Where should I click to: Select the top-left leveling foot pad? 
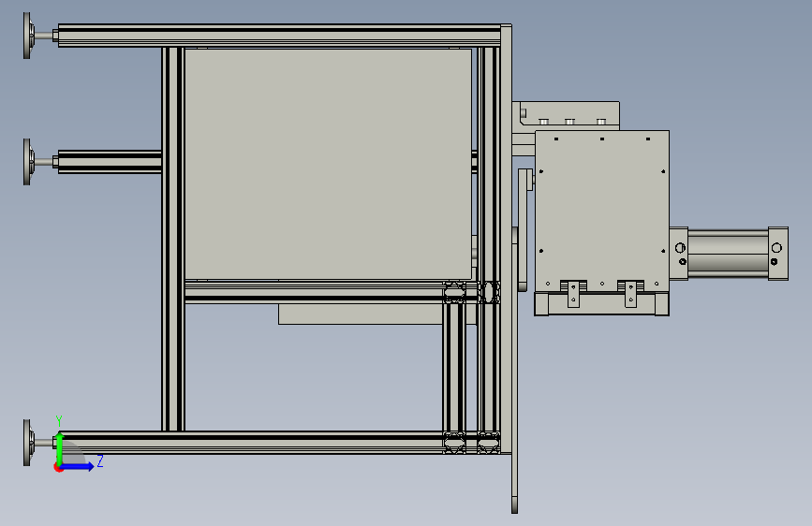pos(27,36)
